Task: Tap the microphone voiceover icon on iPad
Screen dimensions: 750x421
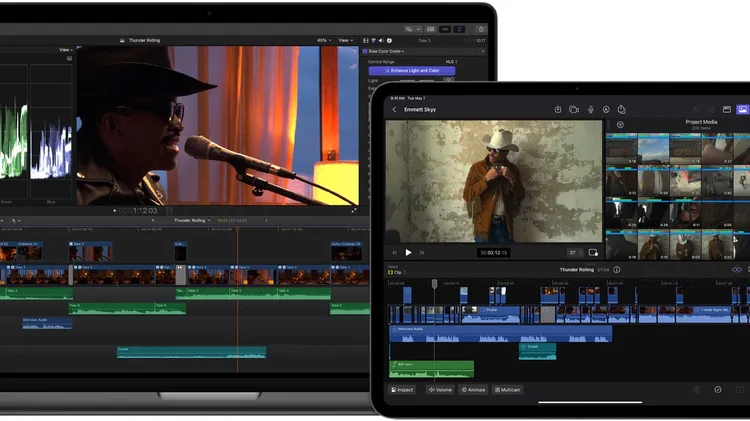Action: pyautogui.click(x=591, y=110)
